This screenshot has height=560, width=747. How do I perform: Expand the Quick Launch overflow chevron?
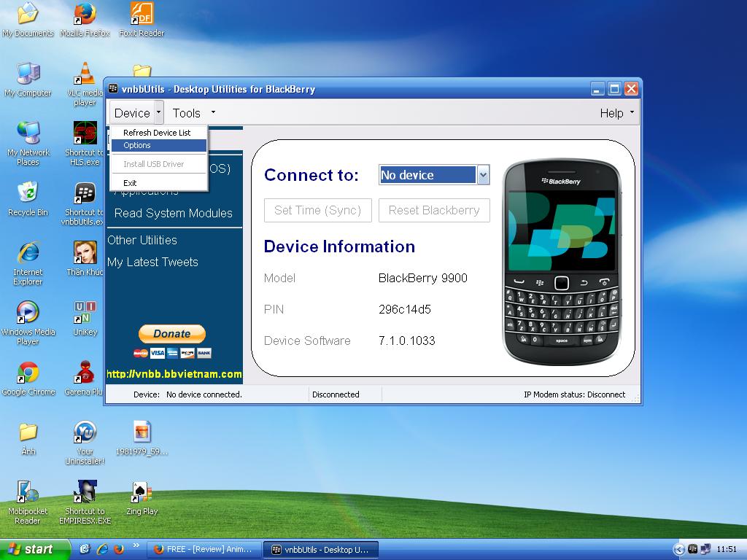coord(136,545)
